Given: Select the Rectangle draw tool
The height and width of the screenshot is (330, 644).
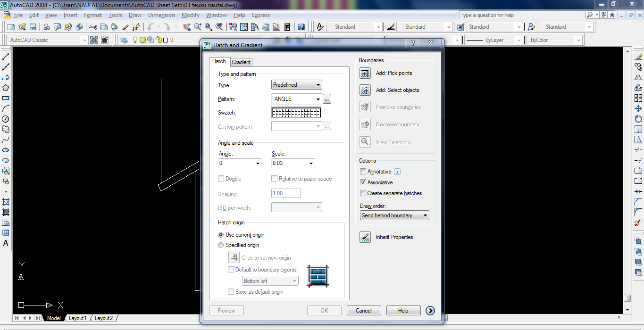Looking at the screenshot, I should 6,98.
